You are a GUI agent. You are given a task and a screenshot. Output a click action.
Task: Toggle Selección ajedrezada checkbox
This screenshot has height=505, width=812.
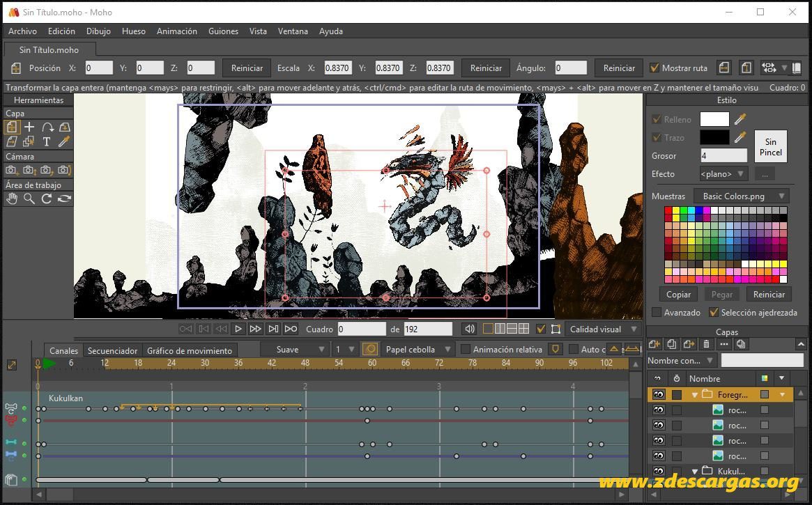[x=714, y=313]
